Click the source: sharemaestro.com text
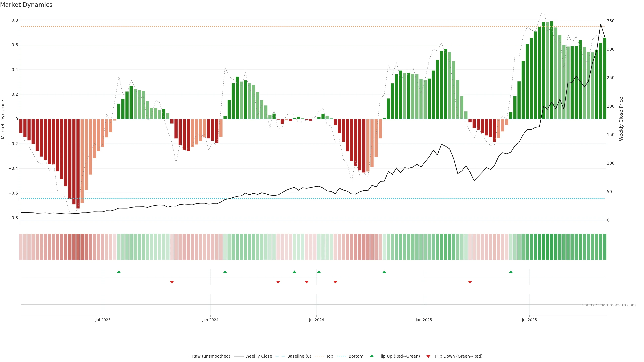The image size is (644, 362). [x=609, y=305]
